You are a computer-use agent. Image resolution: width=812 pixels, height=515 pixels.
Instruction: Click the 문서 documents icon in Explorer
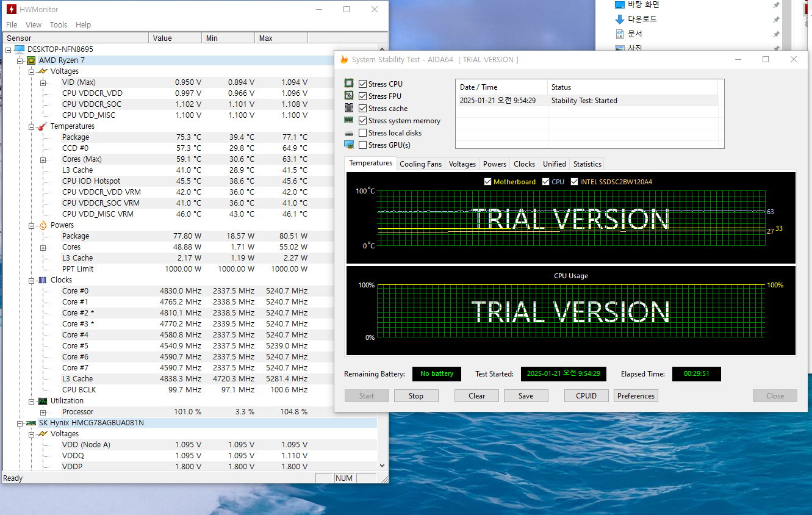(x=620, y=34)
